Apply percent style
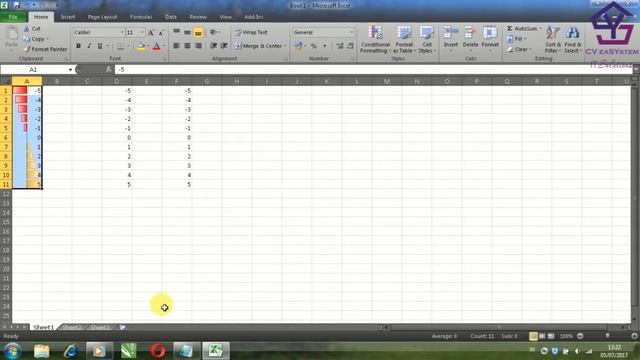640x360 pixels. 313,46
